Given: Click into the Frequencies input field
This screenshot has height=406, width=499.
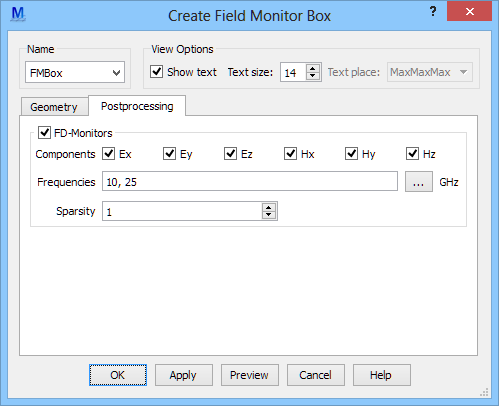Looking at the screenshot, I should tap(250, 182).
